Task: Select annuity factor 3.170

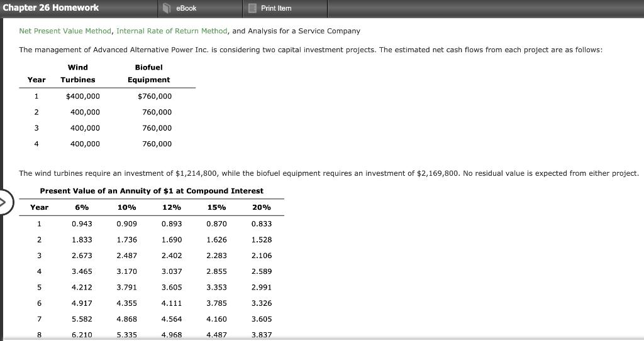Action: pos(126,272)
